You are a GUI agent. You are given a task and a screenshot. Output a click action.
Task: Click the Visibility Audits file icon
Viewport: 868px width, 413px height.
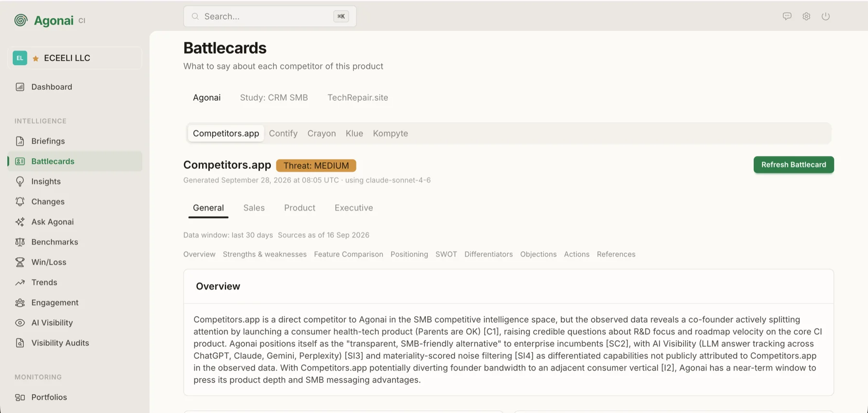coord(20,343)
